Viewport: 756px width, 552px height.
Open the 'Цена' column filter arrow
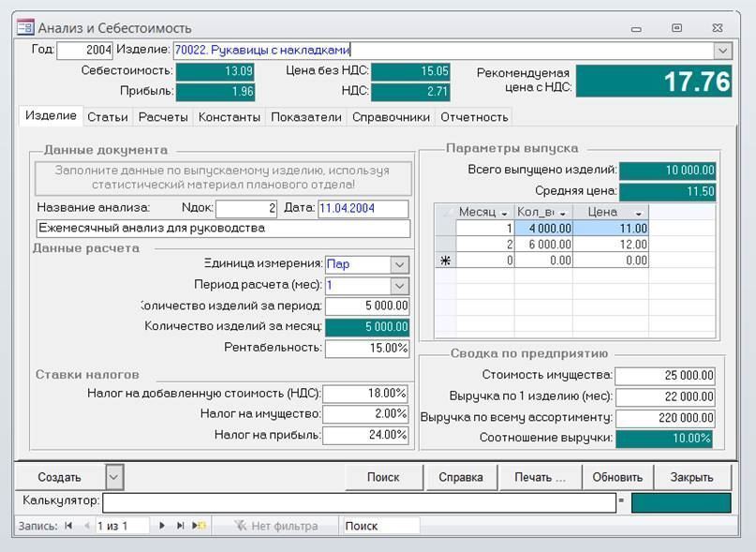[x=639, y=213]
